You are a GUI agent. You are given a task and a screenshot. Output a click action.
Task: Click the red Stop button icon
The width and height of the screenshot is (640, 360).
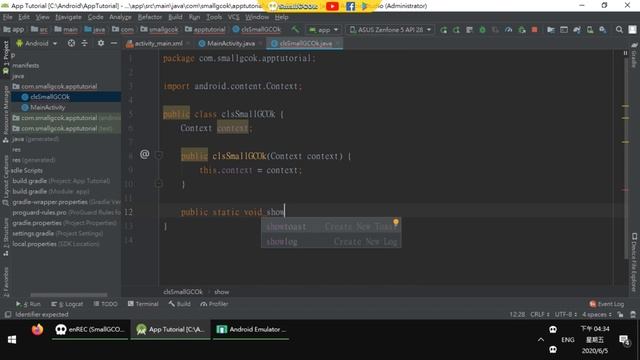534,30
